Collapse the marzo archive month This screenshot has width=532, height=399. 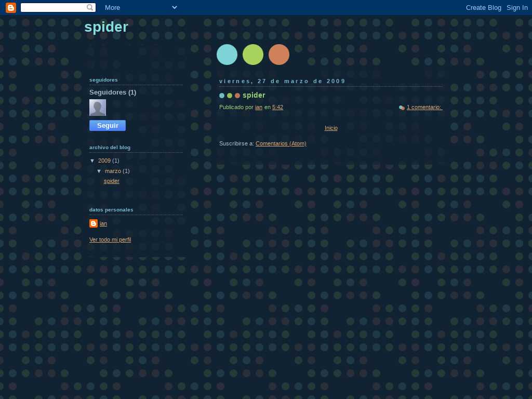[x=99, y=171]
